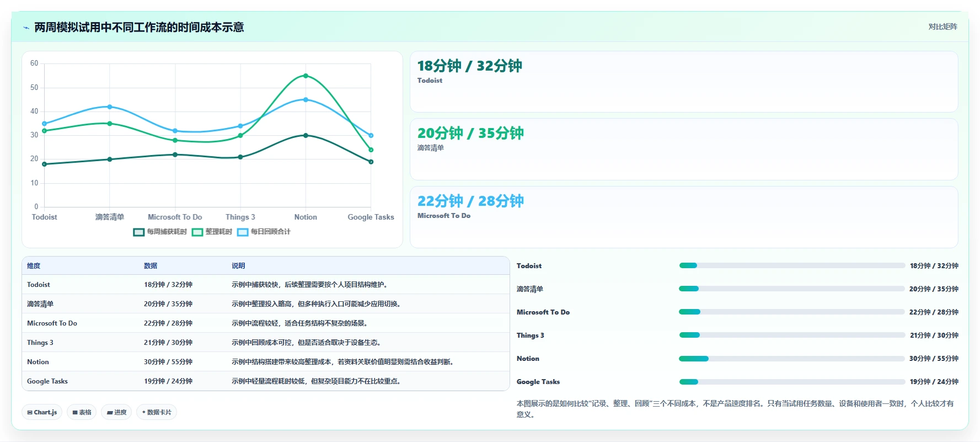
Task: Click the blue 每日回顾合计 legend swatch
Action: click(x=243, y=232)
